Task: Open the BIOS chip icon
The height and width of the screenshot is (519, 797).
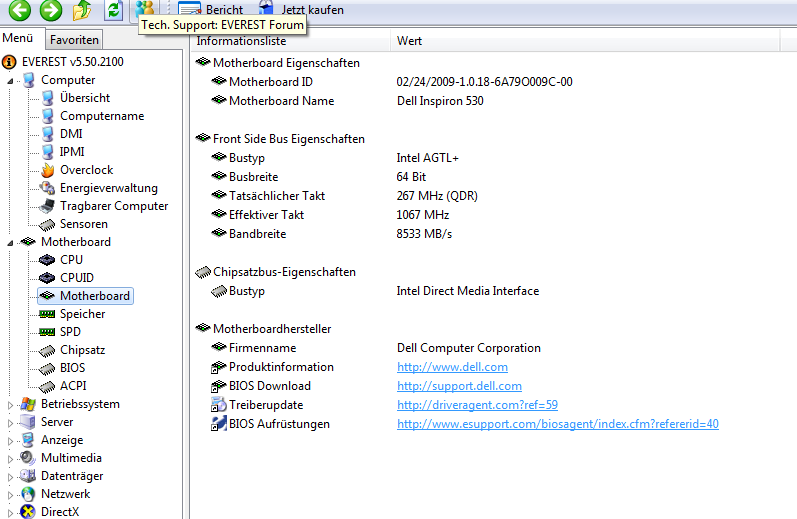Action: 47,368
